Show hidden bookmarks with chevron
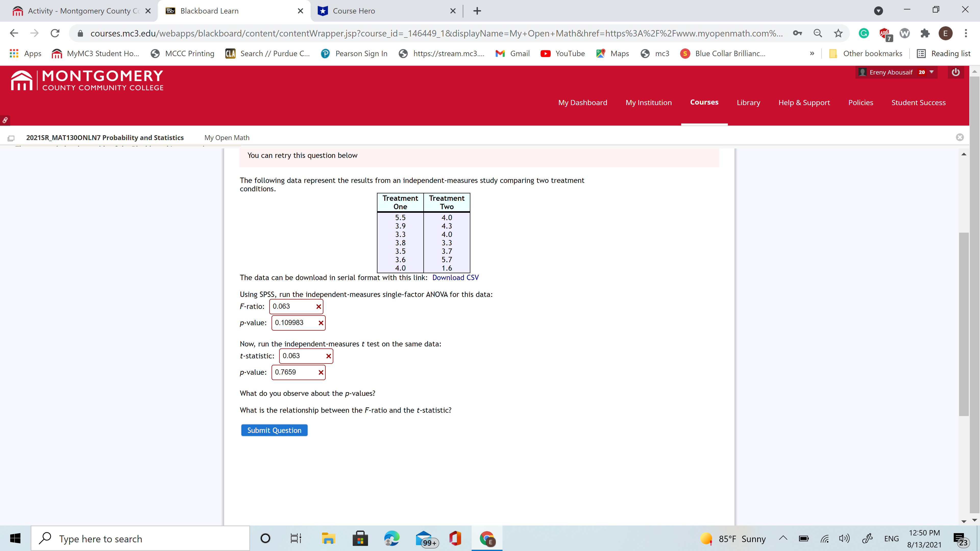The width and height of the screenshot is (980, 551). [x=812, y=54]
